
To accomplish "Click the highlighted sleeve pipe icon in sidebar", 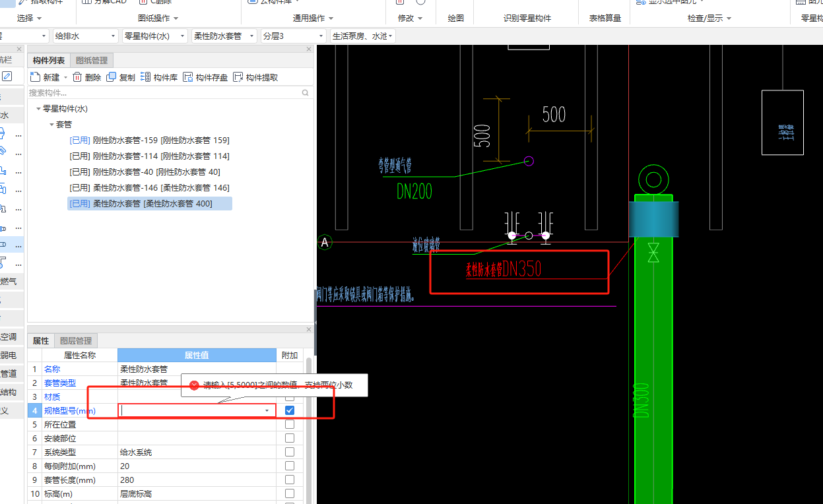I will point(3,245).
